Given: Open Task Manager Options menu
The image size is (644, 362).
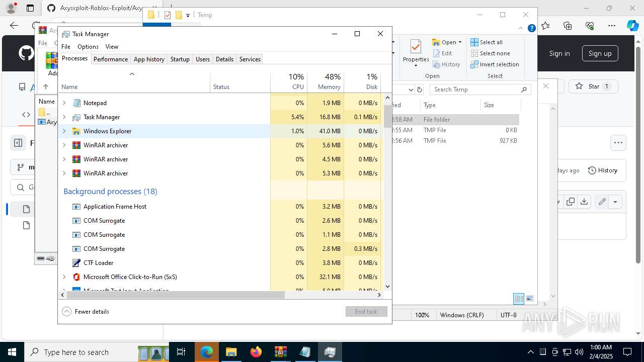Looking at the screenshot, I should (x=88, y=46).
